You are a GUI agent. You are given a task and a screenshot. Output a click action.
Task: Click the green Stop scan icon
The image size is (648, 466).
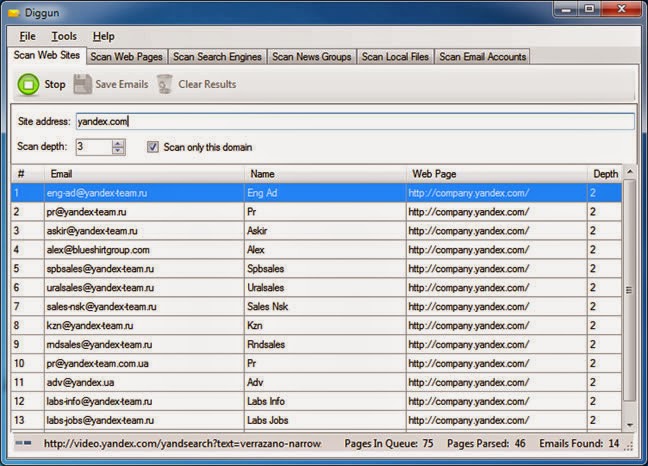(28, 84)
